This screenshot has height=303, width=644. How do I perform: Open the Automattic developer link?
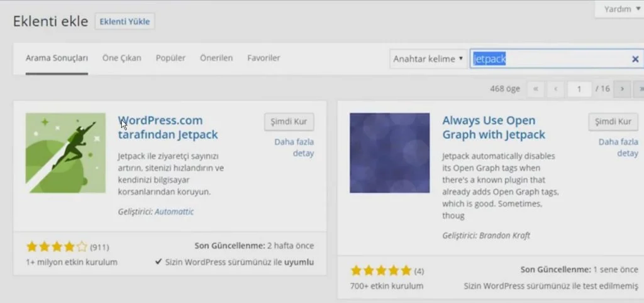pyautogui.click(x=174, y=212)
